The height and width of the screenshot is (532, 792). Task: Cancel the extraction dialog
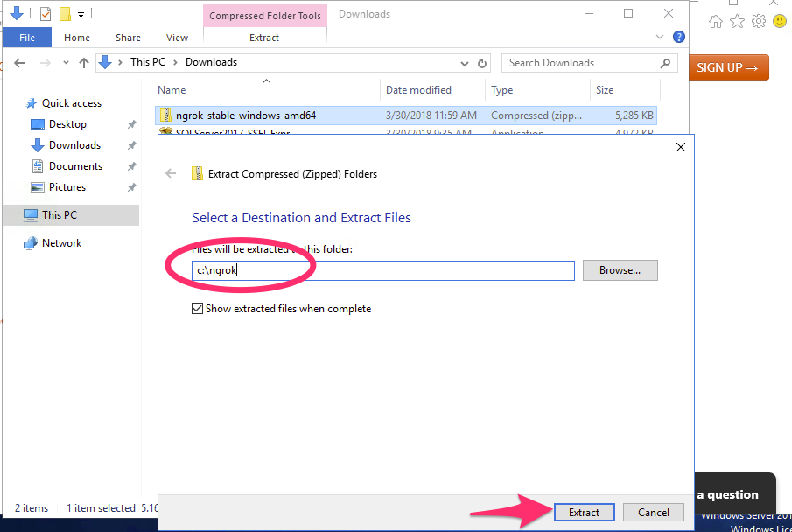653,512
